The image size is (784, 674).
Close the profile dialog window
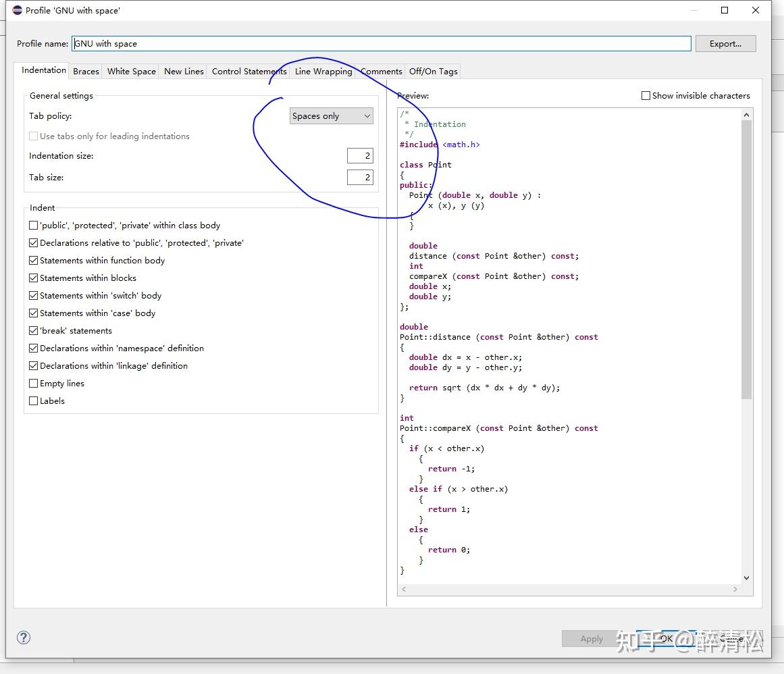click(756, 10)
